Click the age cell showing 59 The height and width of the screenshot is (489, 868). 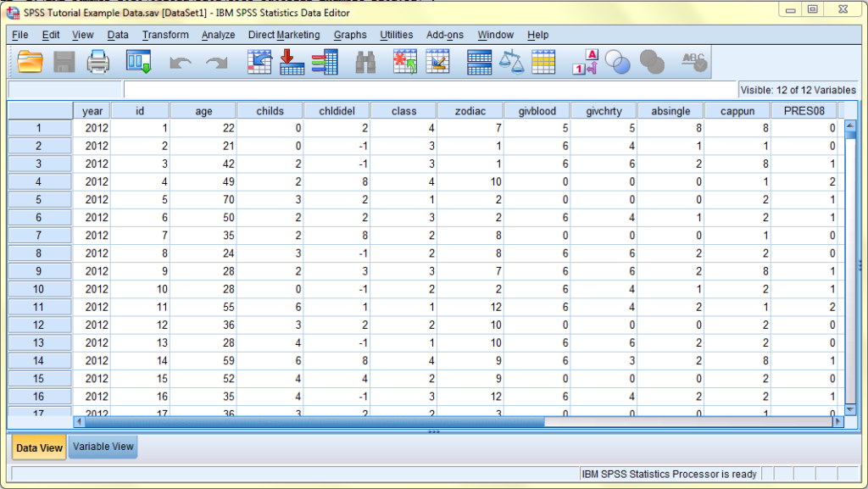(x=203, y=361)
